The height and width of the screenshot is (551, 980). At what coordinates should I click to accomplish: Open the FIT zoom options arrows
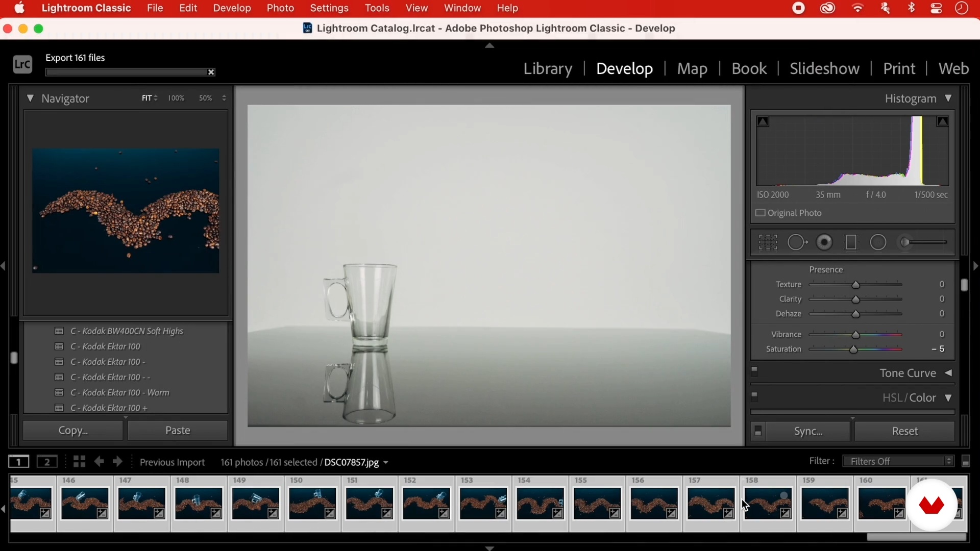pyautogui.click(x=156, y=98)
